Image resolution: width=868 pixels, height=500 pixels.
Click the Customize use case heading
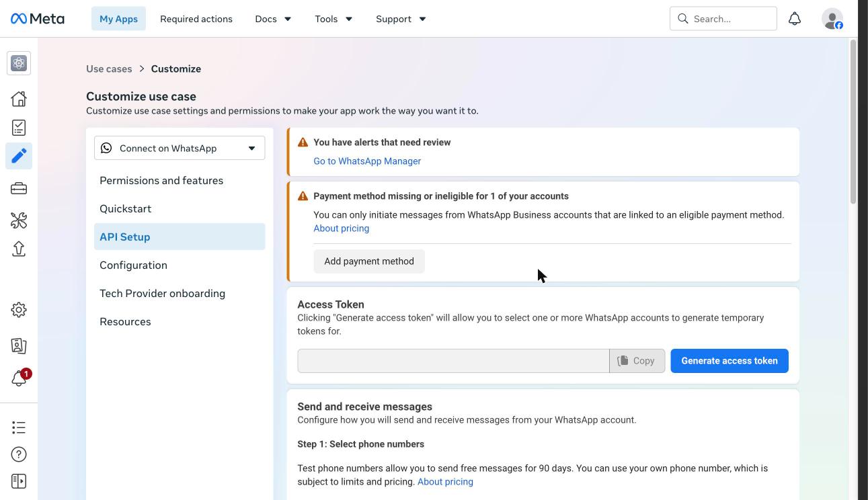[141, 96]
